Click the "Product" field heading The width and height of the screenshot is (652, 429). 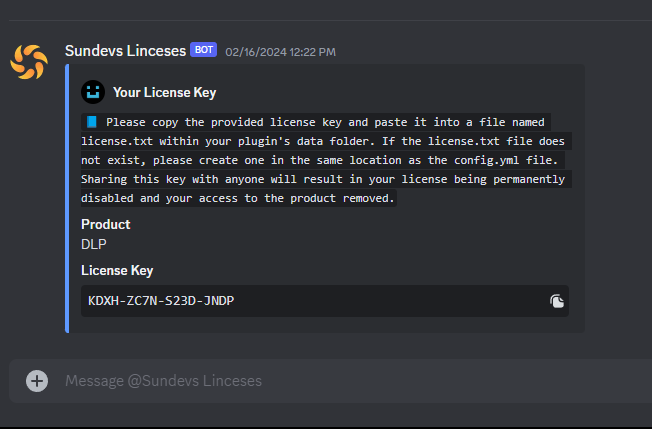[x=106, y=225]
